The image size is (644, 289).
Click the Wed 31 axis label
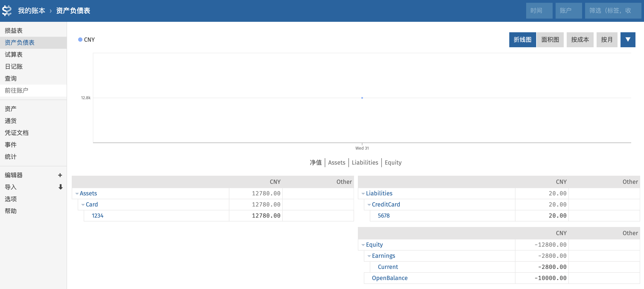pyautogui.click(x=362, y=148)
